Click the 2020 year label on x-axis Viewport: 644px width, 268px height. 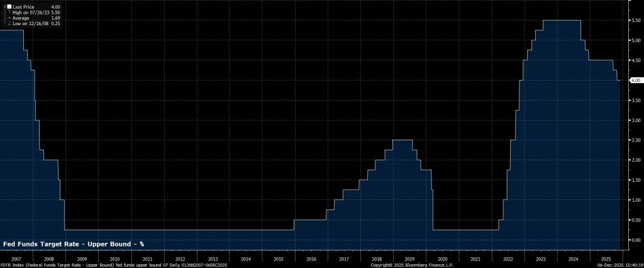[443, 259]
